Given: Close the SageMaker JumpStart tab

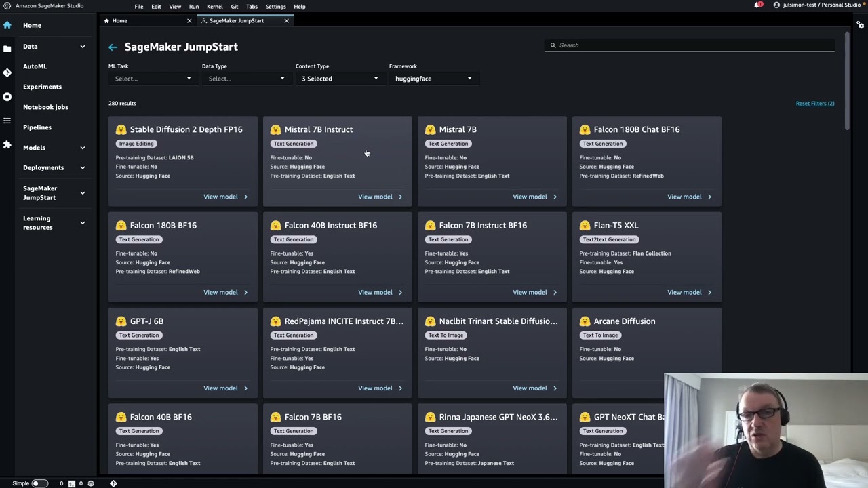Looking at the screenshot, I should [286, 21].
